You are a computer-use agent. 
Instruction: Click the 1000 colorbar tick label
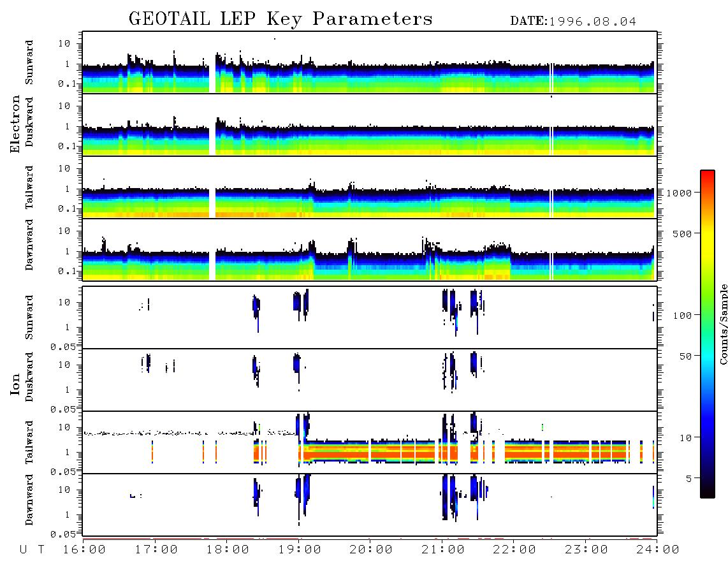680,193
